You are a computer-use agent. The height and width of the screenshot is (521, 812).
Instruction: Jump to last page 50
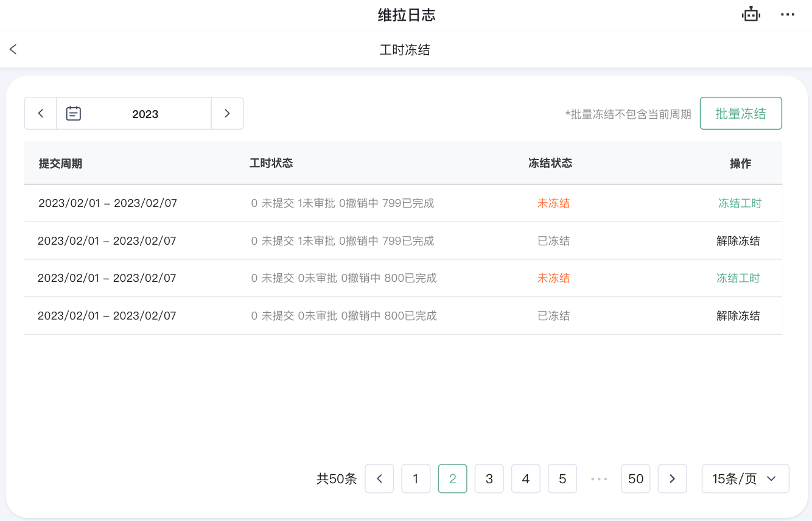click(x=635, y=478)
